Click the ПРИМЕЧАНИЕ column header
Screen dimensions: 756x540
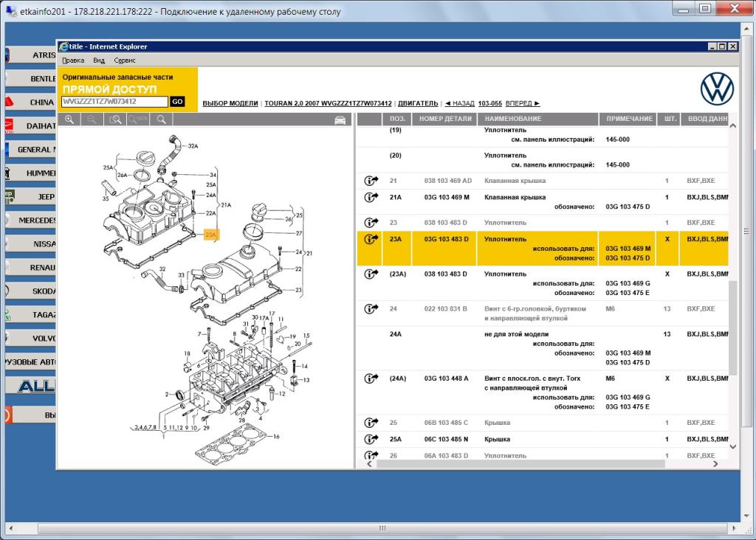[629, 119]
